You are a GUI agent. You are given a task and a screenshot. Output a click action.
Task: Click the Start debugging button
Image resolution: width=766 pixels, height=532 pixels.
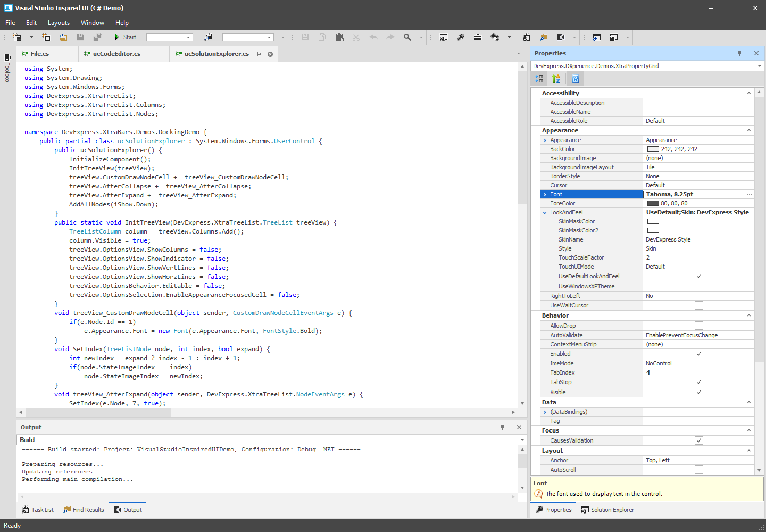pos(126,37)
